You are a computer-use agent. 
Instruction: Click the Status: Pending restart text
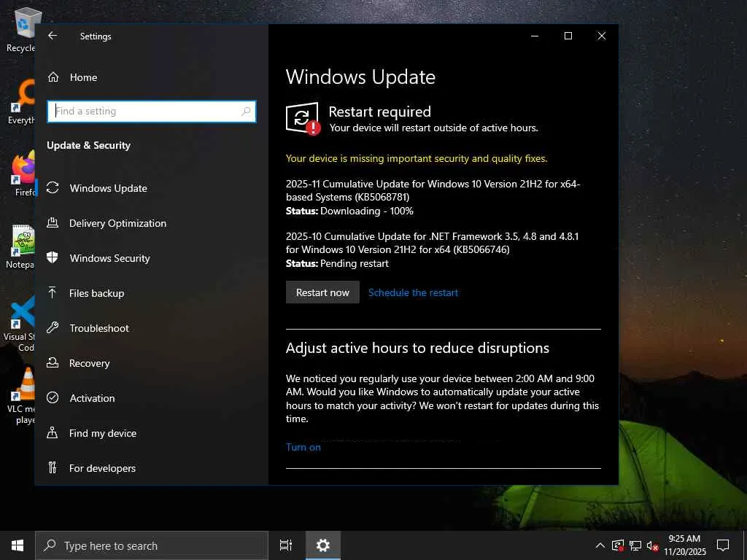point(337,263)
